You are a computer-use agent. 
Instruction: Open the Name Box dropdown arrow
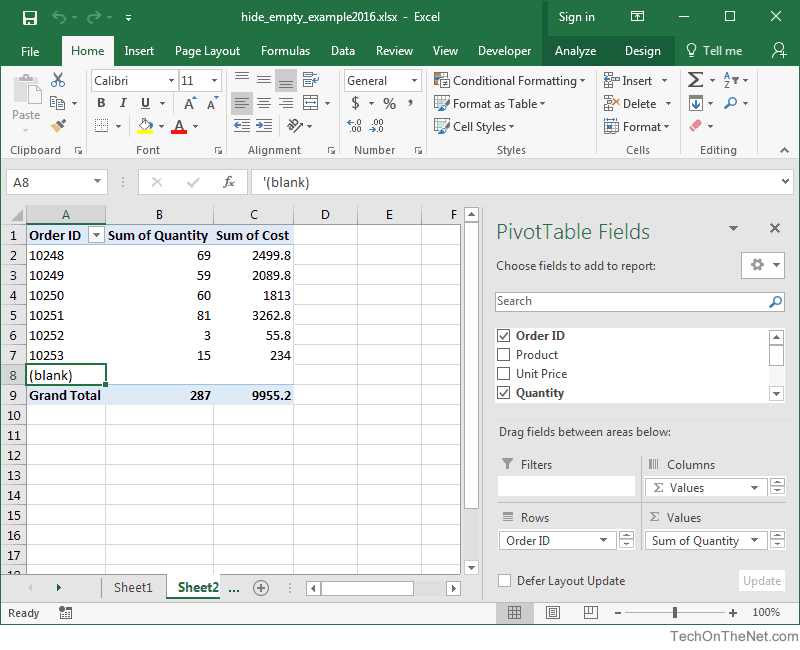(97, 182)
